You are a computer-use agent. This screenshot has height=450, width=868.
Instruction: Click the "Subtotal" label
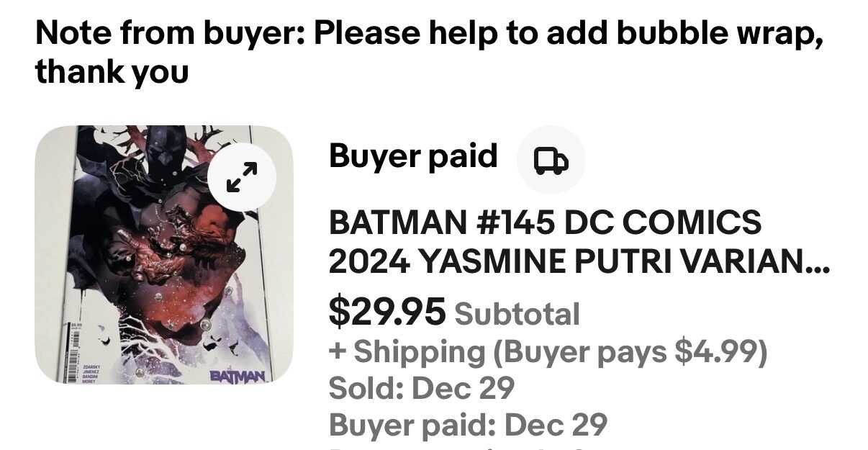[517, 314]
